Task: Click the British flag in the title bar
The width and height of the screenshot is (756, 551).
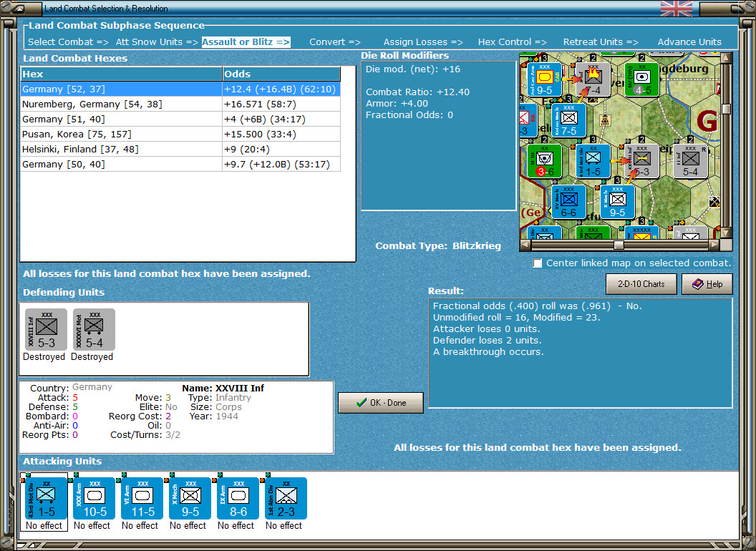Action: (x=676, y=9)
